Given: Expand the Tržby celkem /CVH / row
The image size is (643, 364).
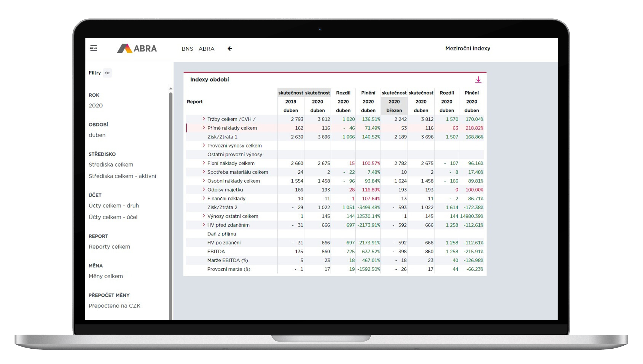Looking at the screenshot, I should (x=204, y=119).
